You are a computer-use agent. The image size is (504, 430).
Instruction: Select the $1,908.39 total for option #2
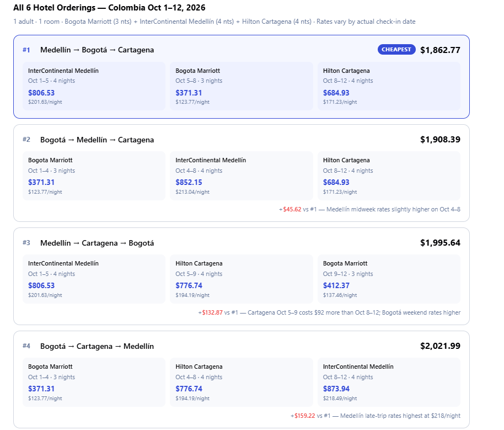click(x=440, y=139)
